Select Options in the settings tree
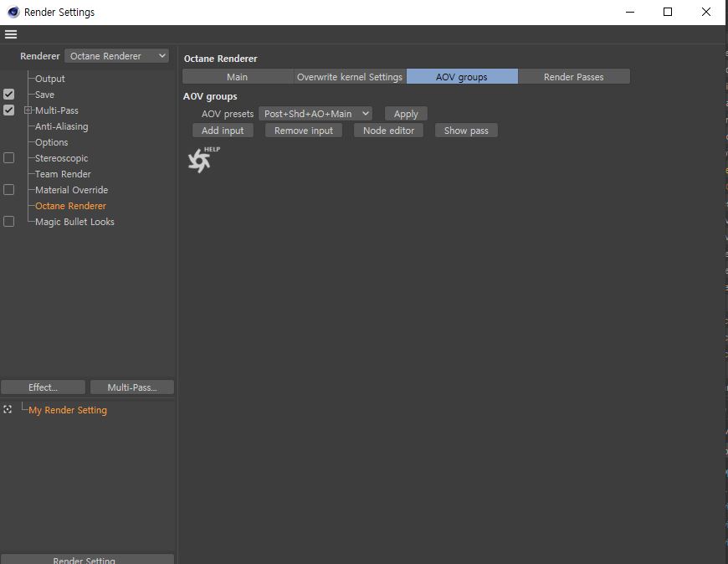Viewport: 728px width, 564px height. [52, 142]
